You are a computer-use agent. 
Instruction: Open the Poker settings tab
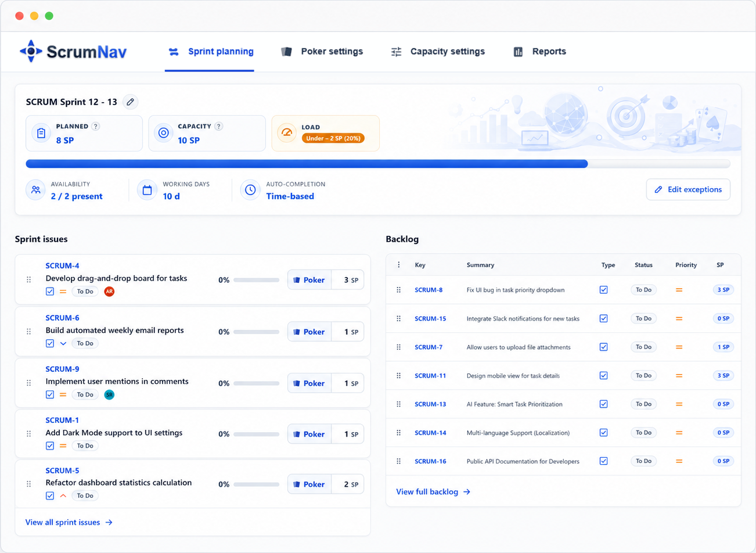tap(322, 52)
